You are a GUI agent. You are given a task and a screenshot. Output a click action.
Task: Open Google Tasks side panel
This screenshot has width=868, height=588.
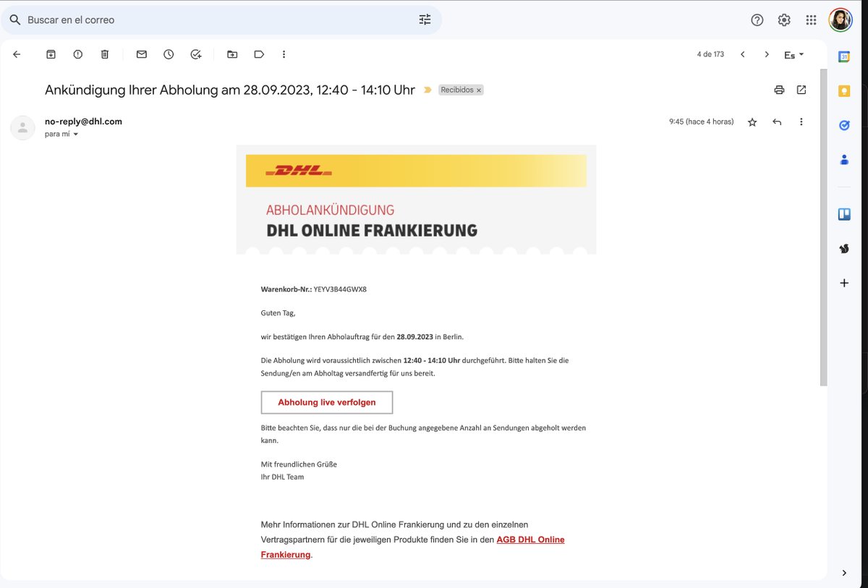843,125
